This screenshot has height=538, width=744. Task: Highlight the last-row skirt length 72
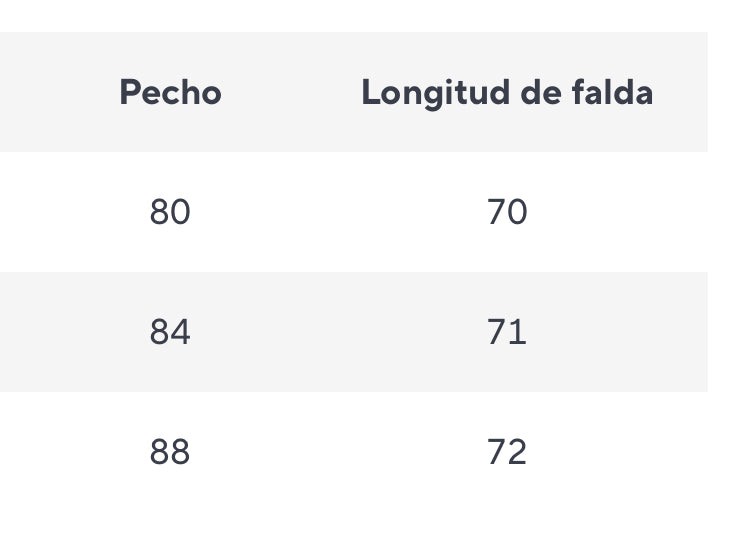coord(507,452)
